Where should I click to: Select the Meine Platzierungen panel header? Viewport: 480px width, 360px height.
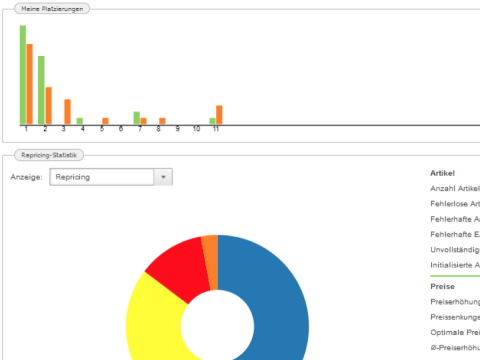(x=52, y=9)
